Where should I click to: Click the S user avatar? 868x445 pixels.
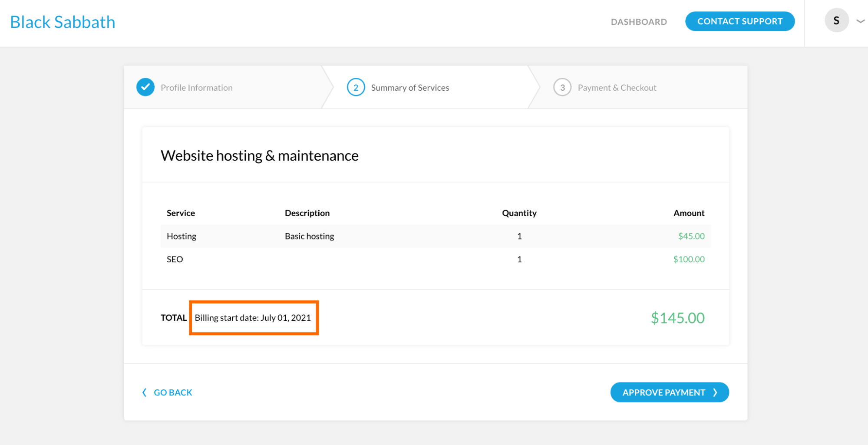pyautogui.click(x=836, y=20)
